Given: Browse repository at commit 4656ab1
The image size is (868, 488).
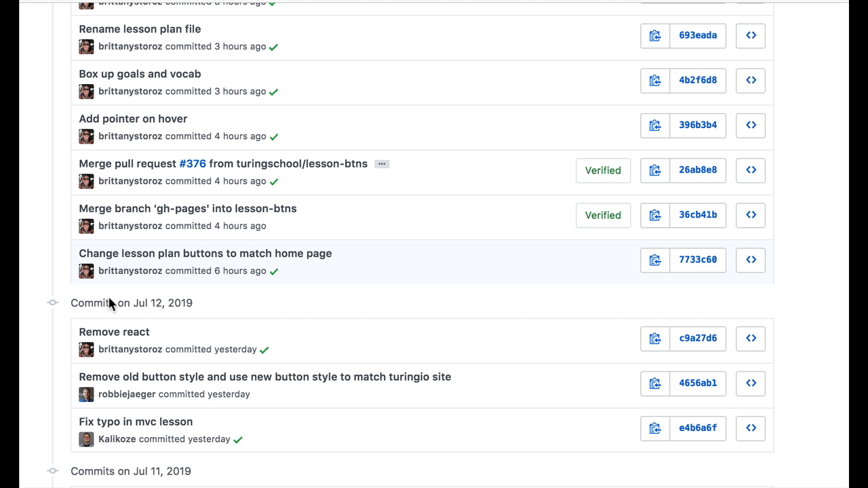Looking at the screenshot, I should coord(751,384).
